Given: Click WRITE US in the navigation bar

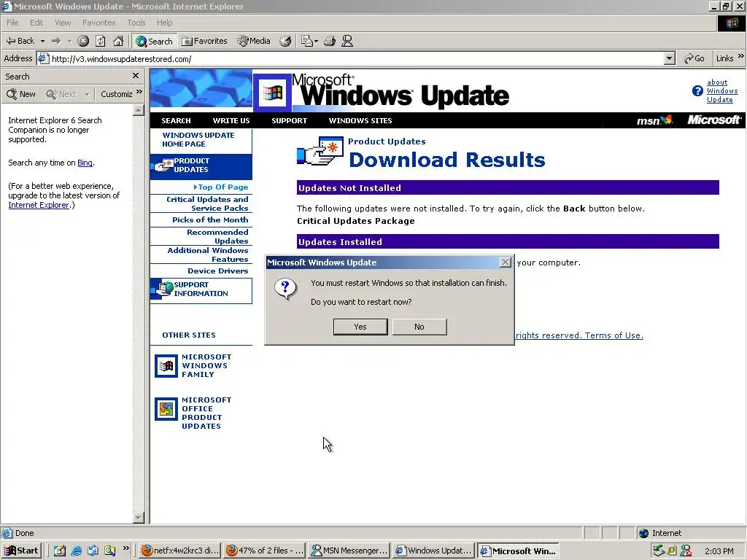Looking at the screenshot, I should [231, 120].
